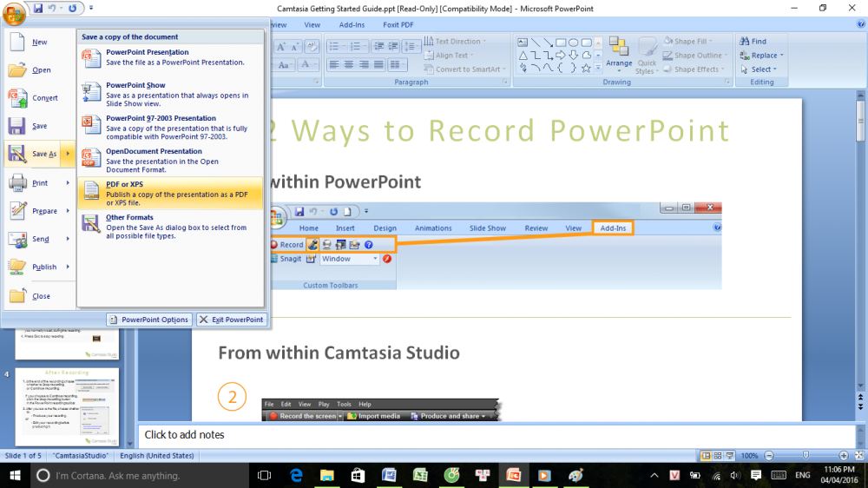The height and width of the screenshot is (488, 868).
Task: Click the Exit PowerPoint button
Action: coord(232,320)
